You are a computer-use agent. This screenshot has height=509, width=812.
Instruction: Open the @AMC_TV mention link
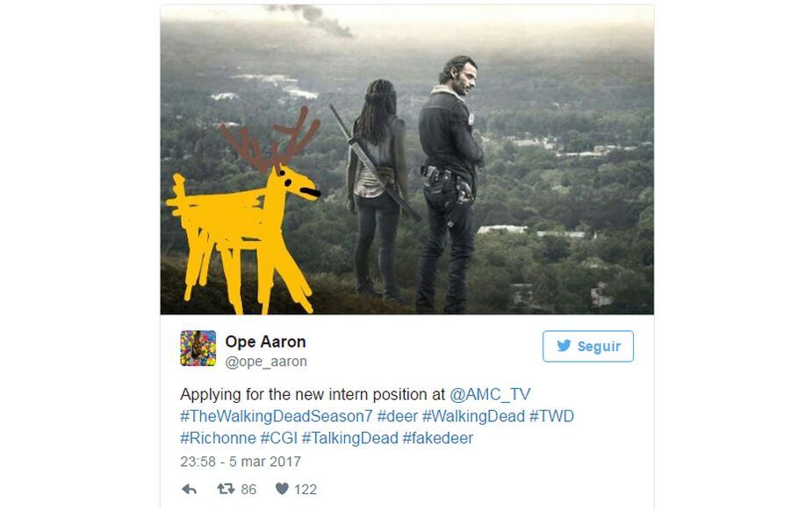click(x=490, y=395)
